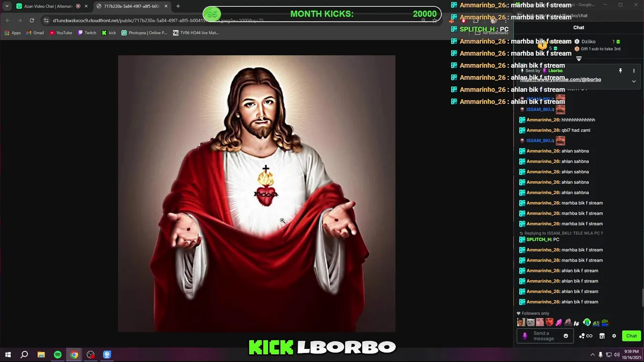Click SPLITCH_H username in chat

539,239
